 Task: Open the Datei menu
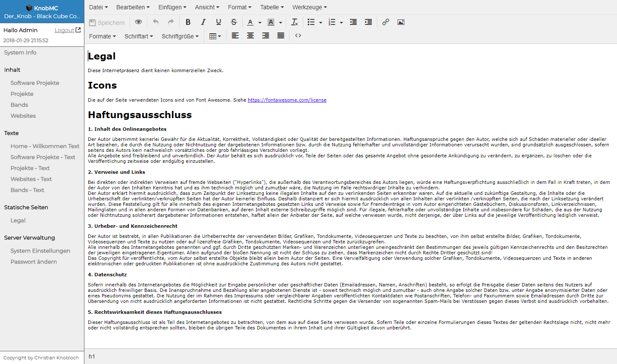pyautogui.click(x=98, y=7)
